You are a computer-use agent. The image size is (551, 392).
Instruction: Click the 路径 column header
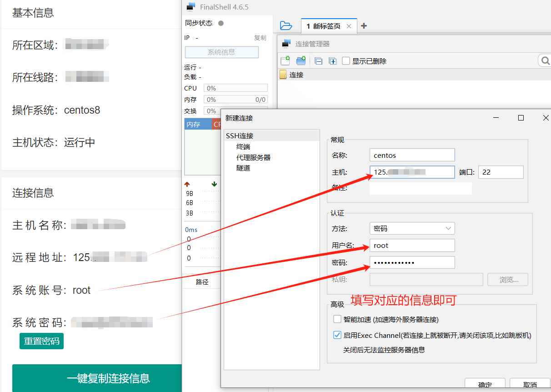(202, 282)
